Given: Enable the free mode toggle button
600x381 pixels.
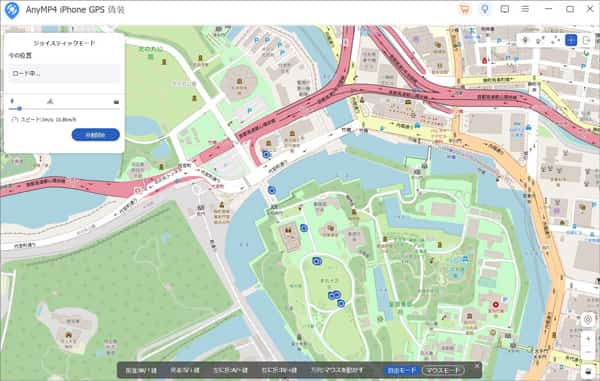Looking at the screenshot, I should [x=402, y=370].
